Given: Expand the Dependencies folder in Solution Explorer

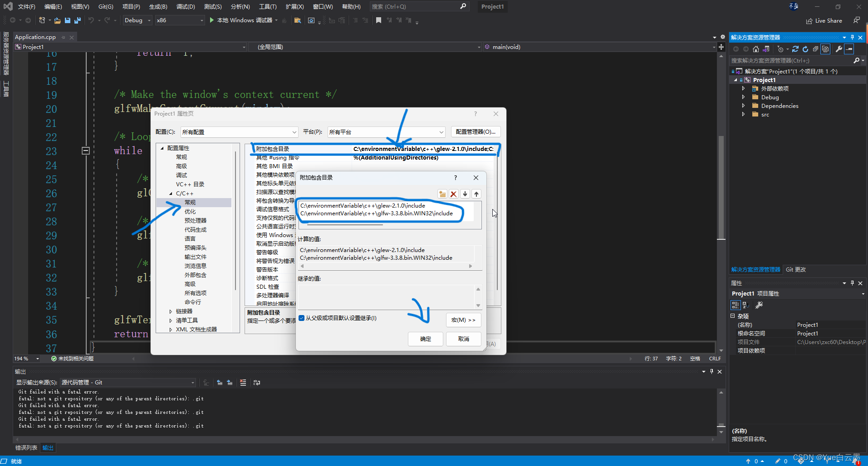Looking at the screenshot, I should 743,106.
